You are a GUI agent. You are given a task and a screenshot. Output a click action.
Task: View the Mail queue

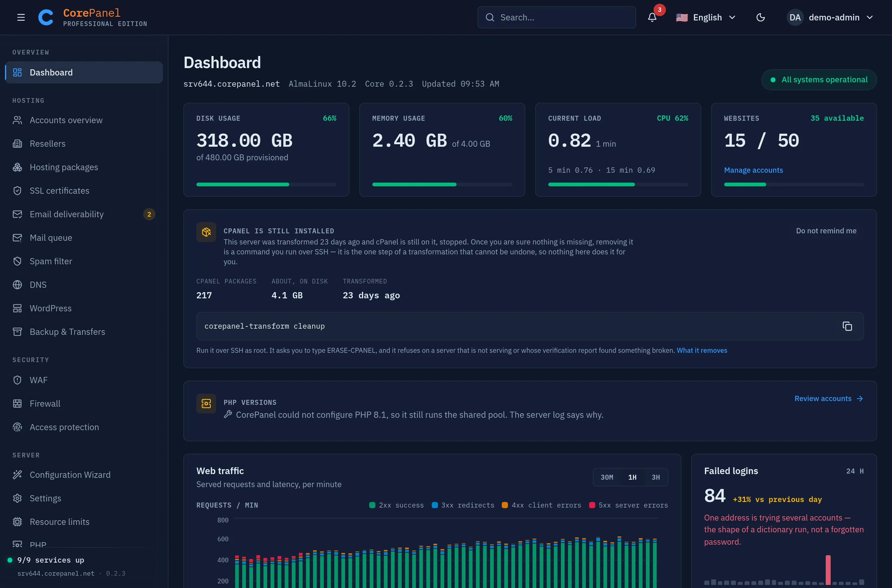84,238
